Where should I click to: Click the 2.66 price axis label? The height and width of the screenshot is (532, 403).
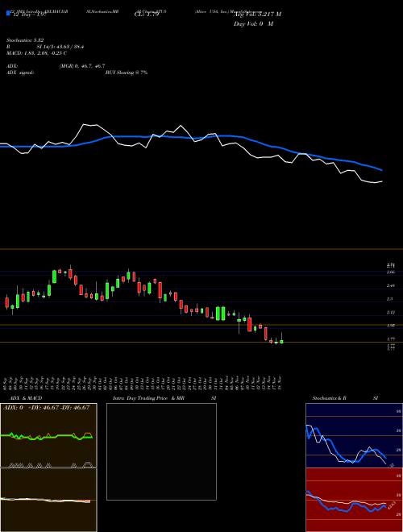pyautogui.click(x=391, y=272)
